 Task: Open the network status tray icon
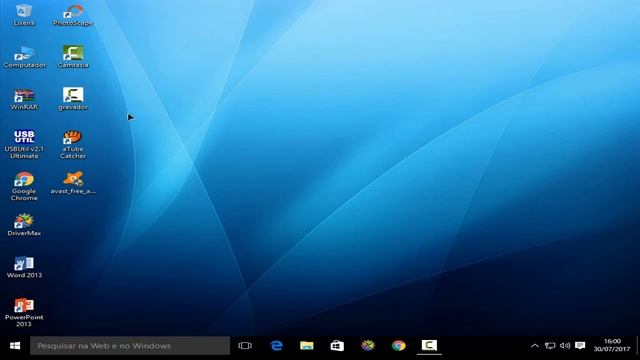pyautogui.click(x=550, y=346)
